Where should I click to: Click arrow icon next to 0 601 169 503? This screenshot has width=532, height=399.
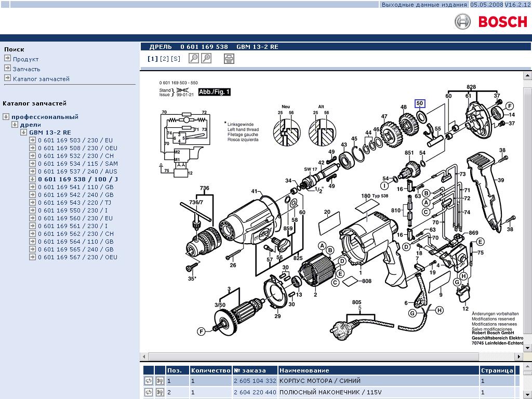32,140
